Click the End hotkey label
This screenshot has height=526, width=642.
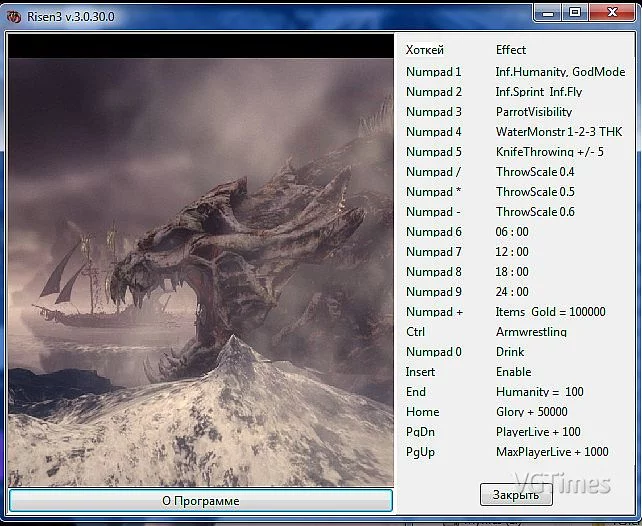point(416,392)
